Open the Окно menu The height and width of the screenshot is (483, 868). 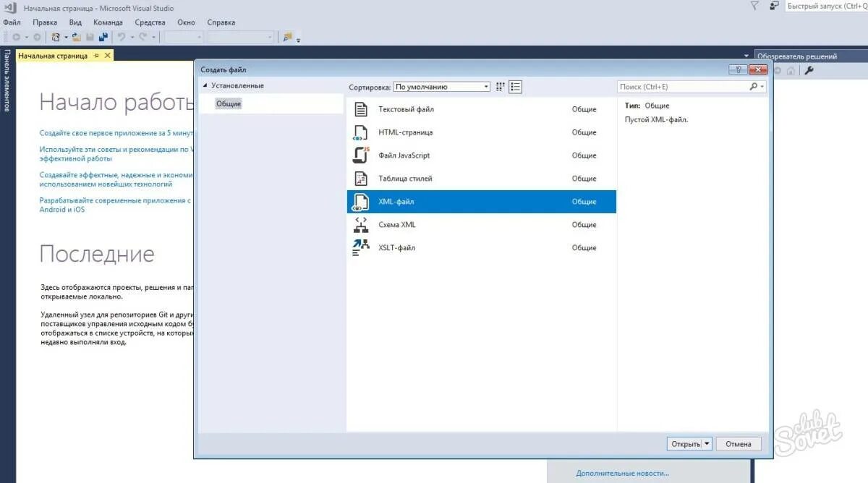pyautogui.click(x=186, y=22)
